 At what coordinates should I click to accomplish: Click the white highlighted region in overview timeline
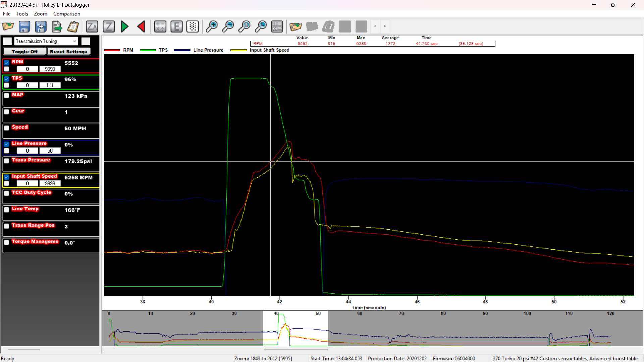click(x=296, y=328)
